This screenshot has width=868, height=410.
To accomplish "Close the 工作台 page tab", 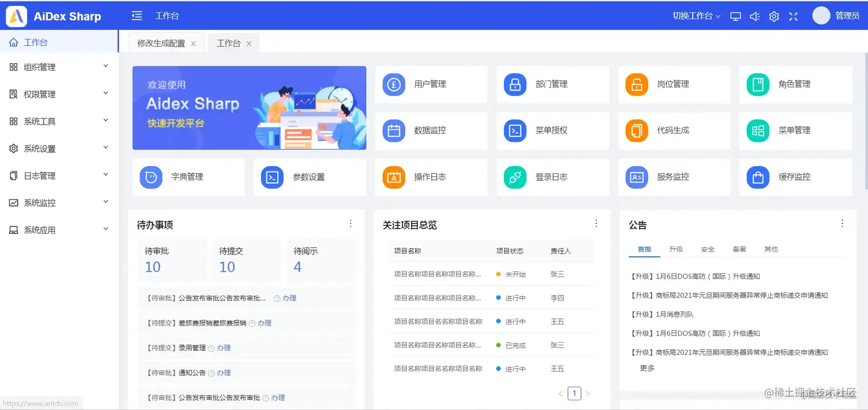I will tap(249, 44).
